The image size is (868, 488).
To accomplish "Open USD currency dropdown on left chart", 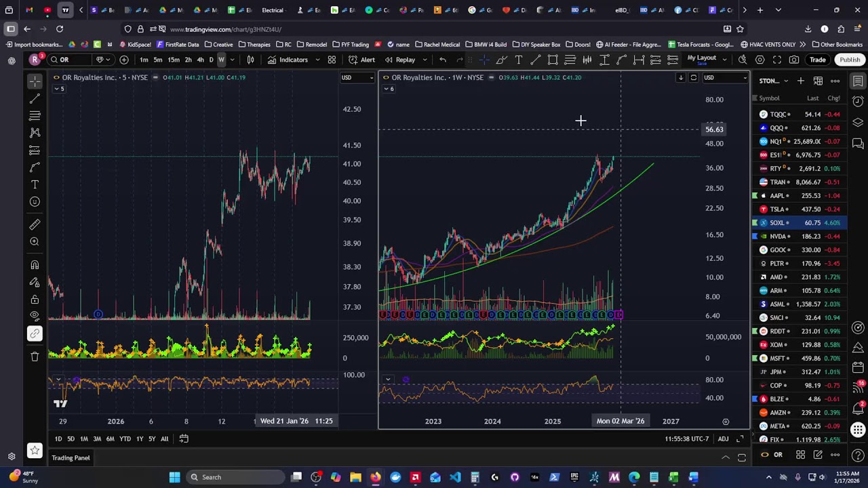I will pos(357,77).
